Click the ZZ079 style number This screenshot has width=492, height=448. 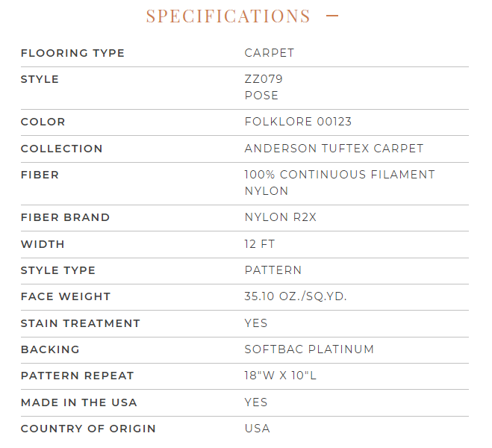click(x=264, y=79)
